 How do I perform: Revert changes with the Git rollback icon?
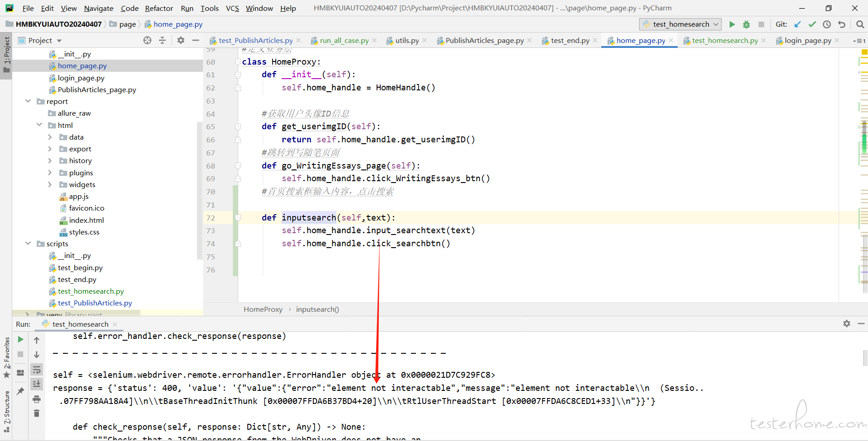coord(841,24)
